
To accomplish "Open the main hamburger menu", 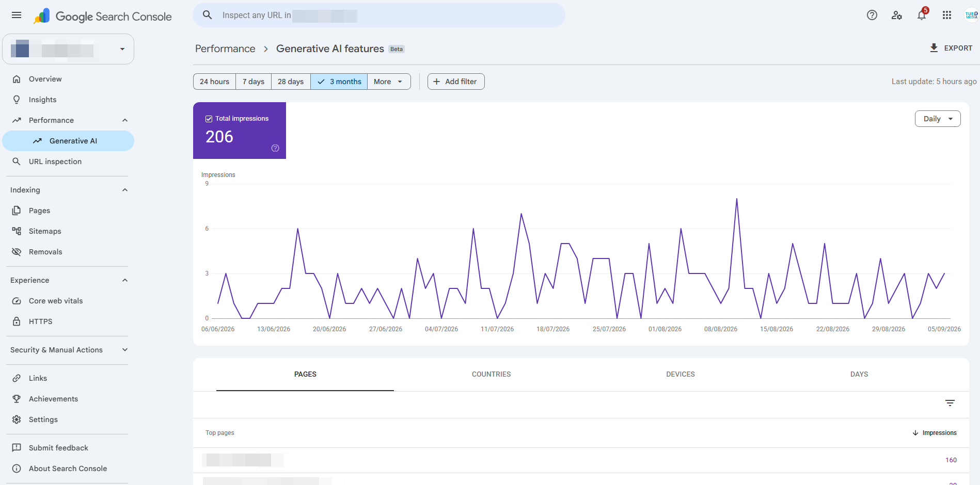I will (17, 15).
